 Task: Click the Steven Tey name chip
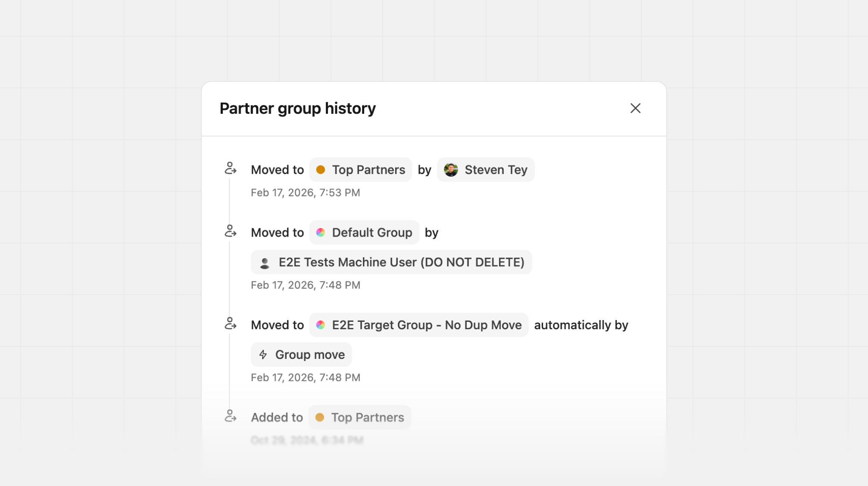coord(486,169)
